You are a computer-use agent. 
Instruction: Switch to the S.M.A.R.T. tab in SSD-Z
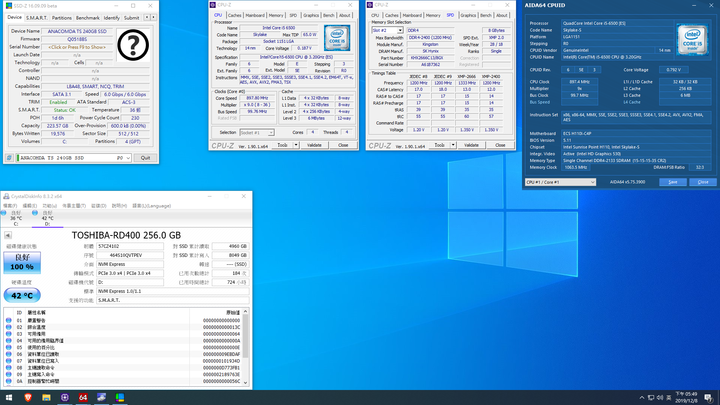point(36,18)
